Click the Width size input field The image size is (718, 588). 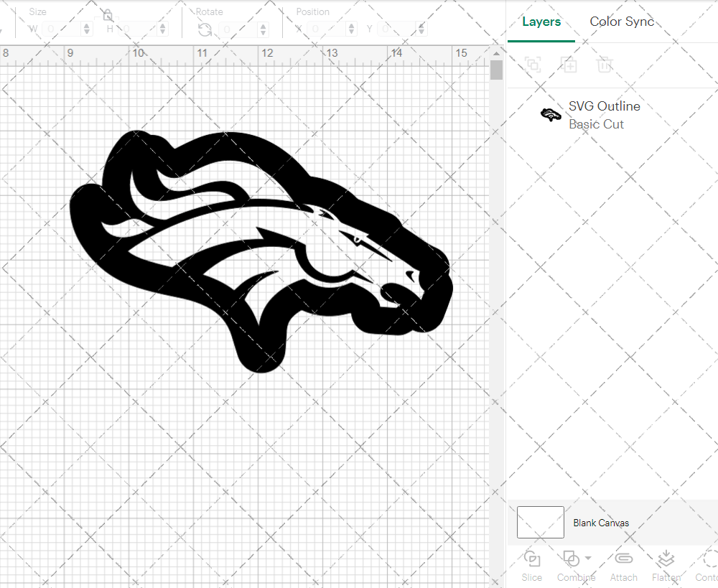[62, 29]
